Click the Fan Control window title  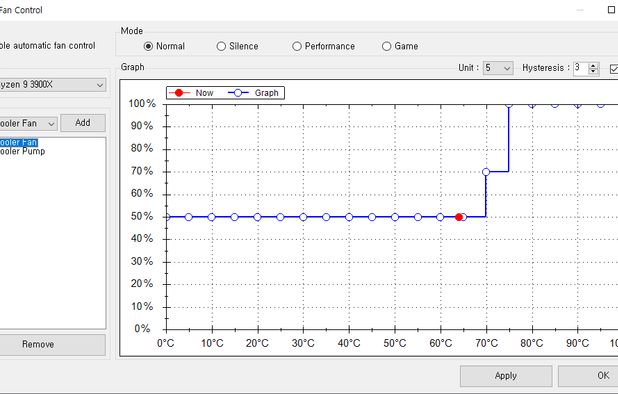point(21,10)
